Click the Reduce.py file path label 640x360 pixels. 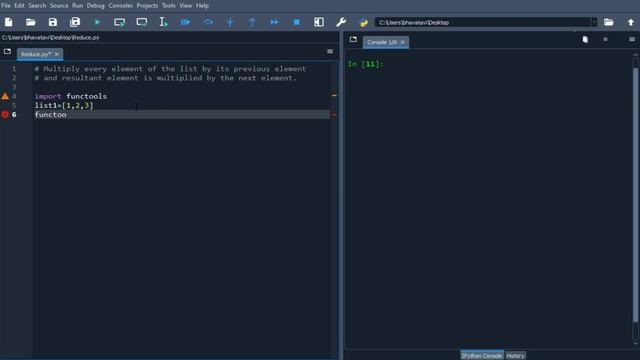click(x=51, y=37)
